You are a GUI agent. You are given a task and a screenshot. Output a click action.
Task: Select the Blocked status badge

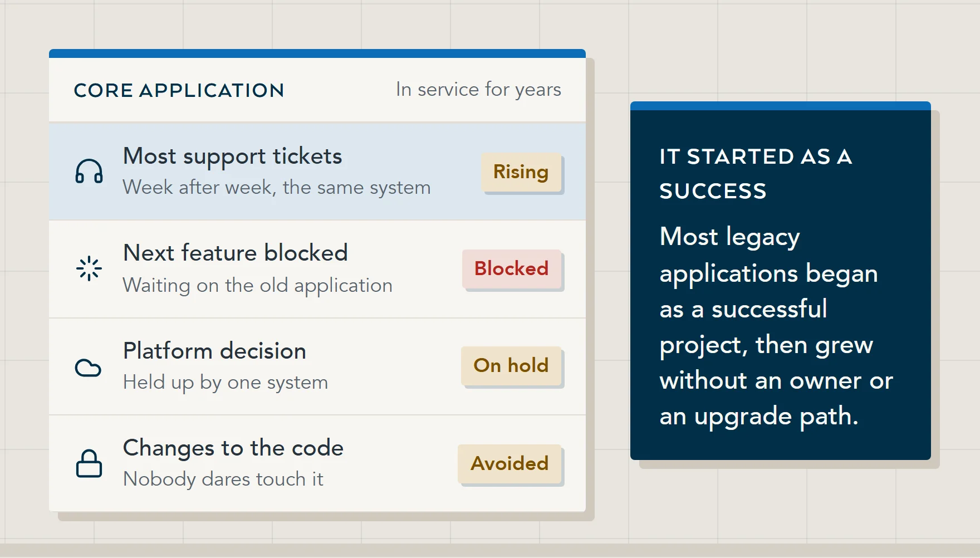[511, 268]
